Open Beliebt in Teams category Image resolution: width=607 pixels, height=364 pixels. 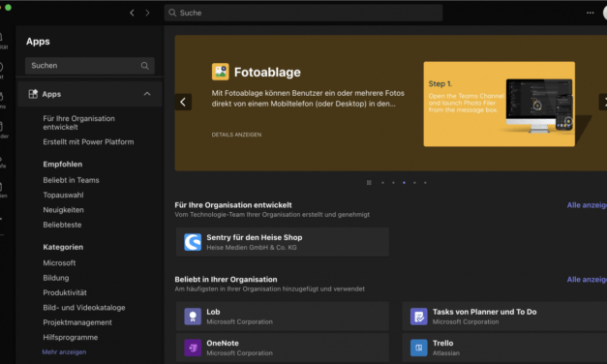(72, 180)
